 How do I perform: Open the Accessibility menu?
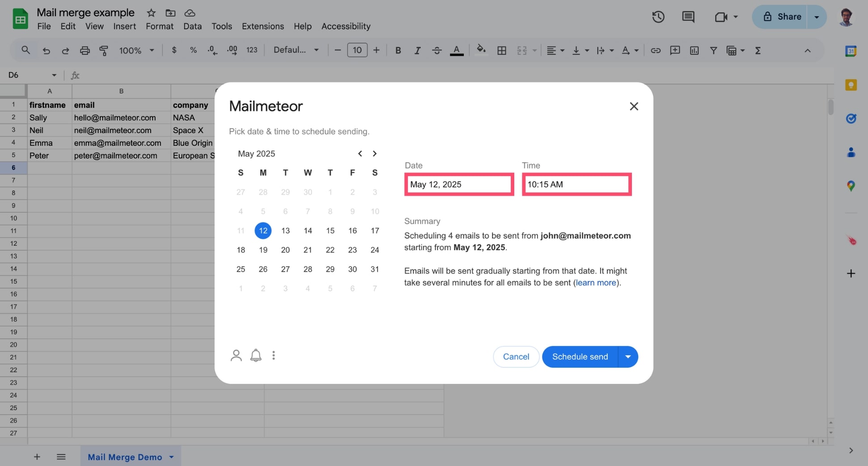[x=346, y=26]
